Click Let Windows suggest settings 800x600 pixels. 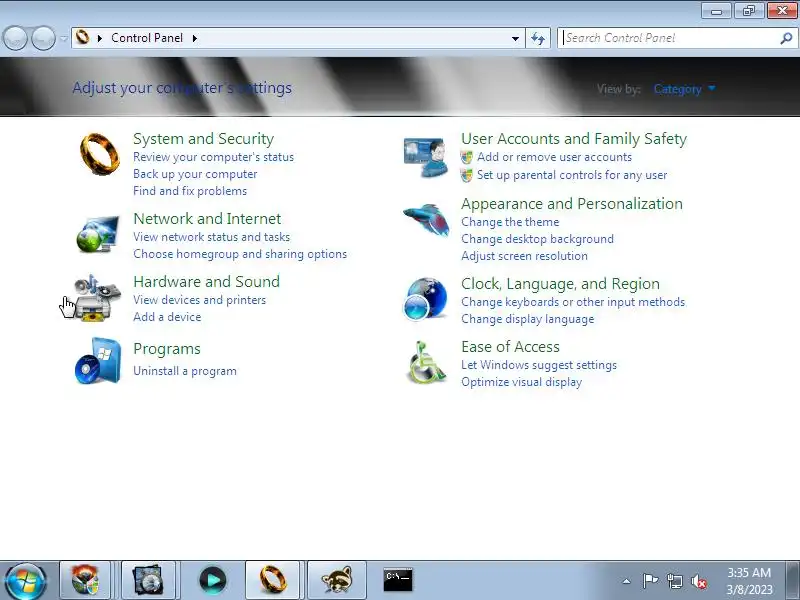tap(539, 365)
